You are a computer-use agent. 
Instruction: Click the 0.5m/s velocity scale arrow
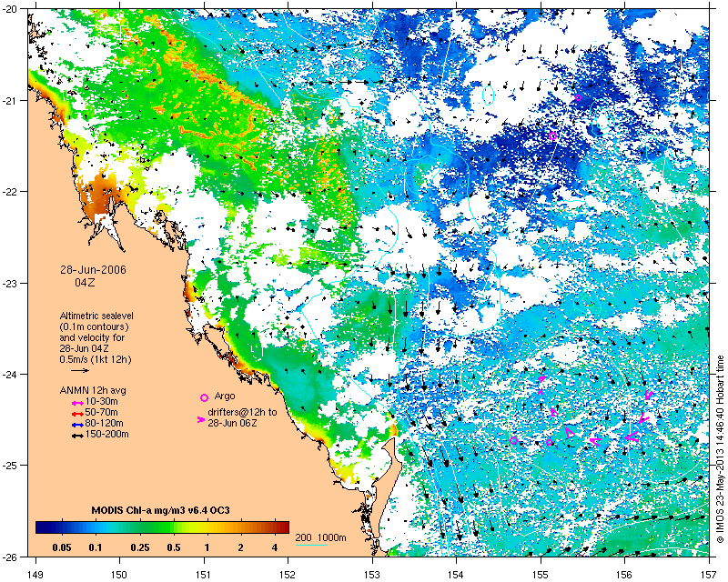[80, 370]
